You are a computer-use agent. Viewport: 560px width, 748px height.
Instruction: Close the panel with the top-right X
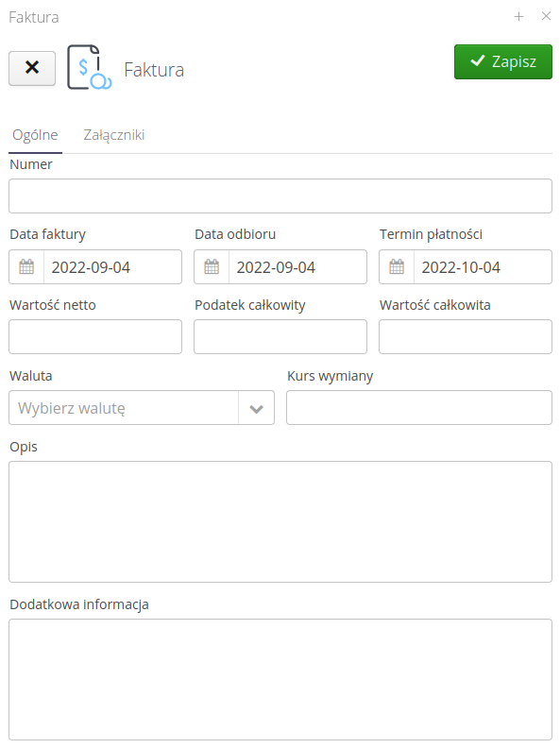click(x=546, y=16)
